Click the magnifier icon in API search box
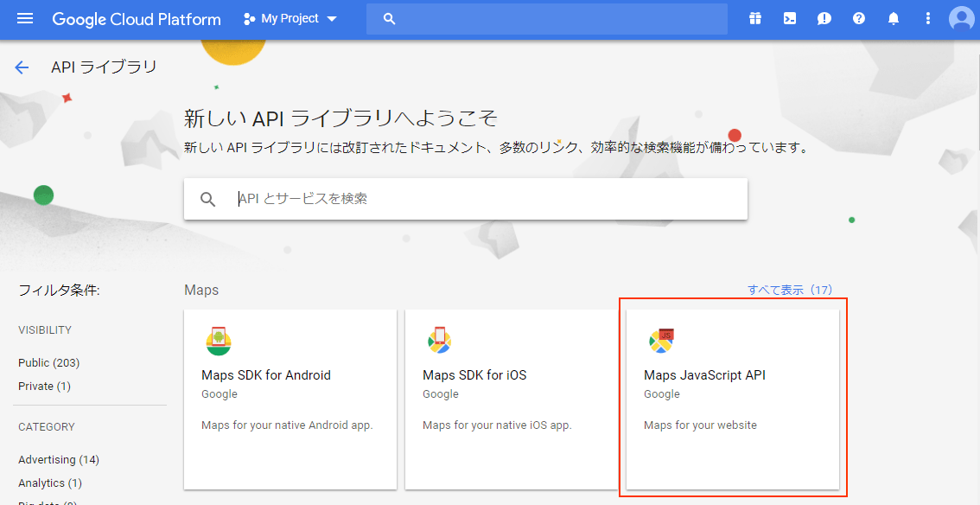 click(208, 200)
